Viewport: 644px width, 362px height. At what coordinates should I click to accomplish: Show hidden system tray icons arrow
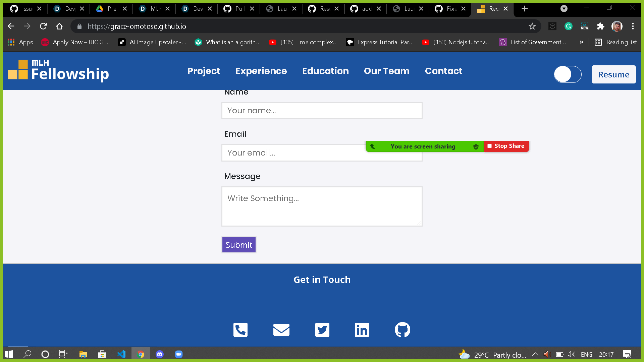535,354
